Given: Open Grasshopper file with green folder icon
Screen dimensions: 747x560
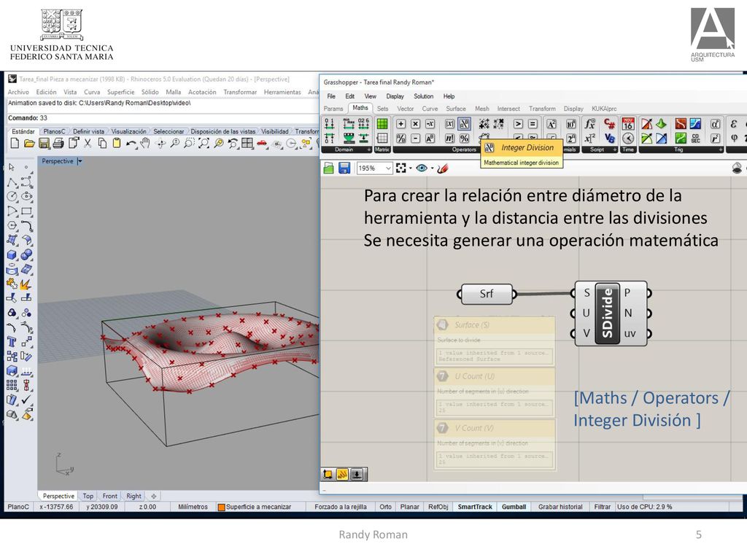Looking at the screenshot, I should pyautogui.click(x=329, y=168).
